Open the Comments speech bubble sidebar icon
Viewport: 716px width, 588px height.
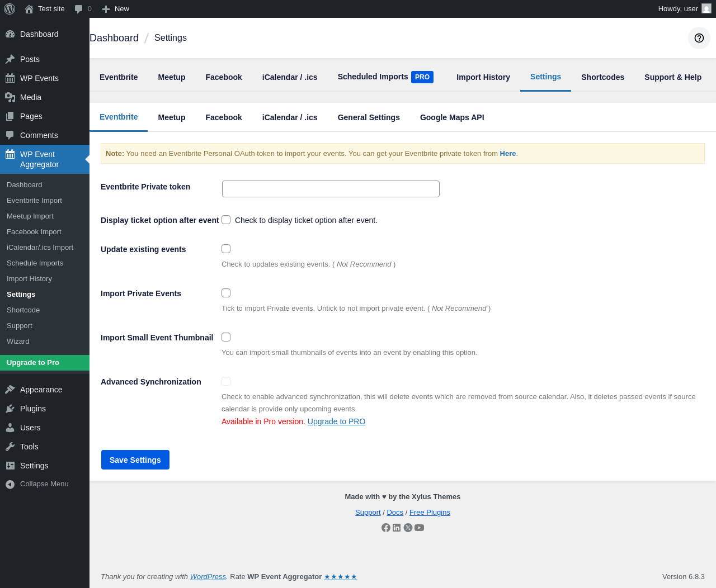(x=10, y=135)
